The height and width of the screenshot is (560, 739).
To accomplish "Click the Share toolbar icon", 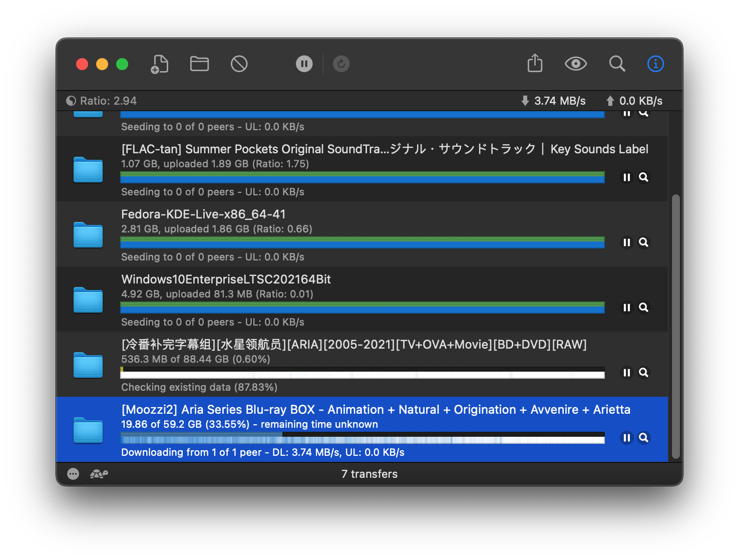I will tap(535, 64).
